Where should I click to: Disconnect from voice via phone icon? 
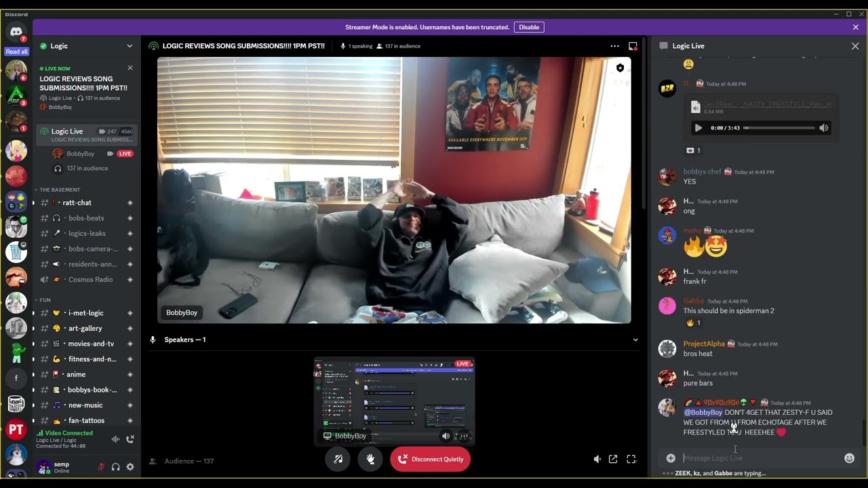130,439
